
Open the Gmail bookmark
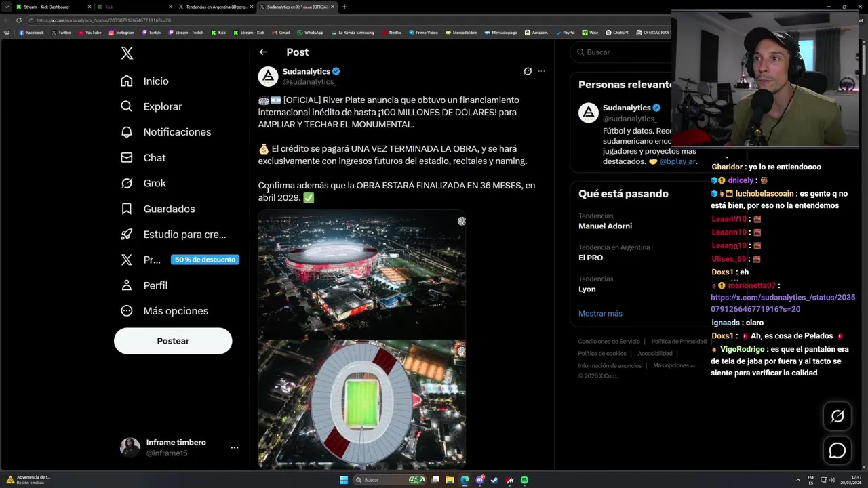click(x=281, y=33)
